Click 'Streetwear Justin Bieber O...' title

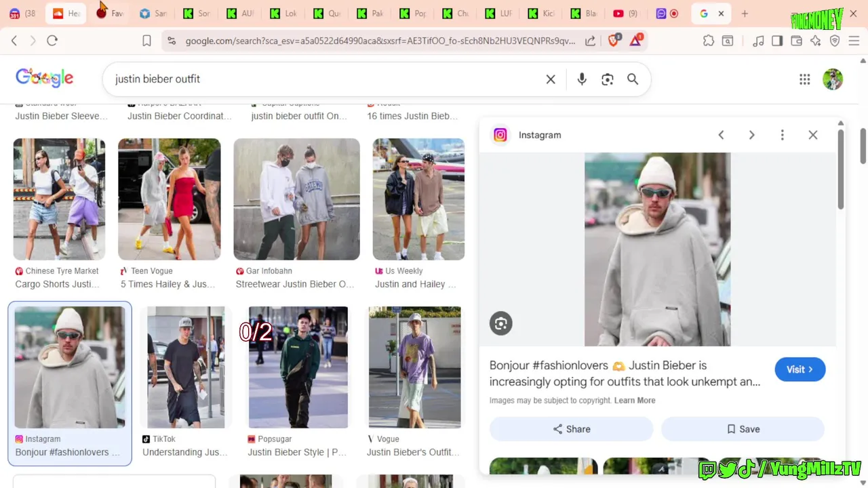[x=295, y=284]
